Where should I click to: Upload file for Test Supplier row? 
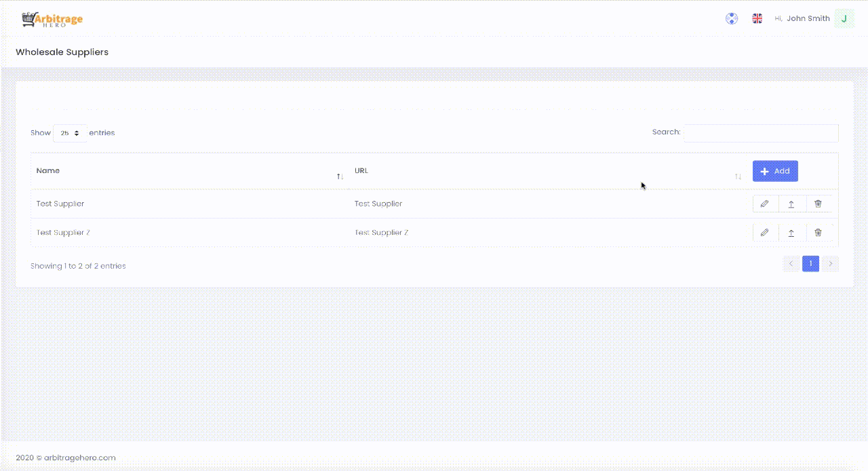[x=791, y=204]
